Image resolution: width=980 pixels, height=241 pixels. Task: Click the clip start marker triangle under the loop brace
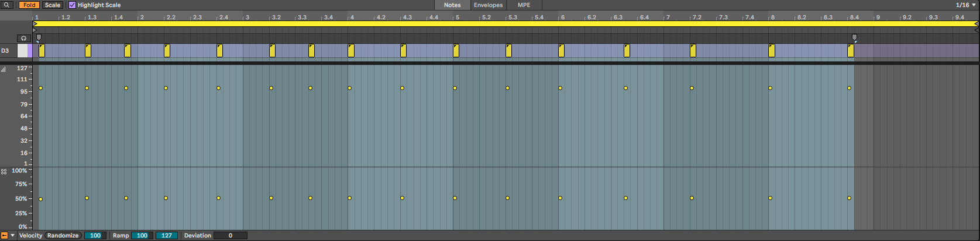[x=35, y=29]
